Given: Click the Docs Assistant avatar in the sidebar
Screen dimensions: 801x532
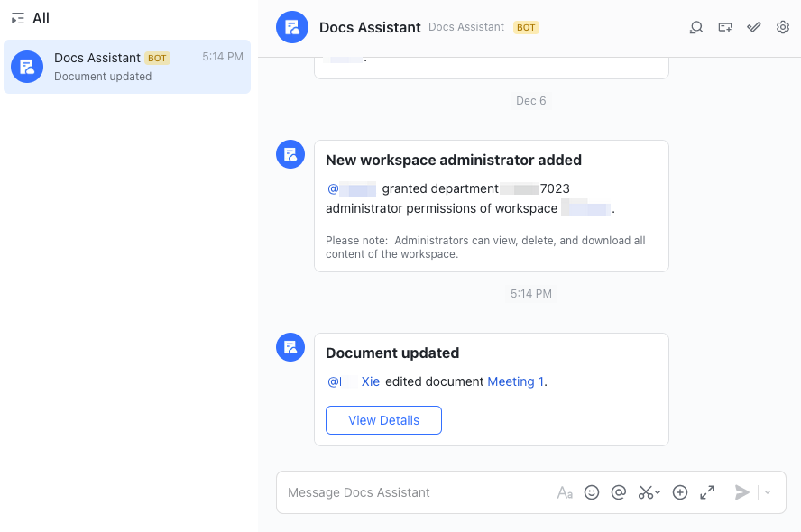Looking at the screenshot, I should point(26,67).
